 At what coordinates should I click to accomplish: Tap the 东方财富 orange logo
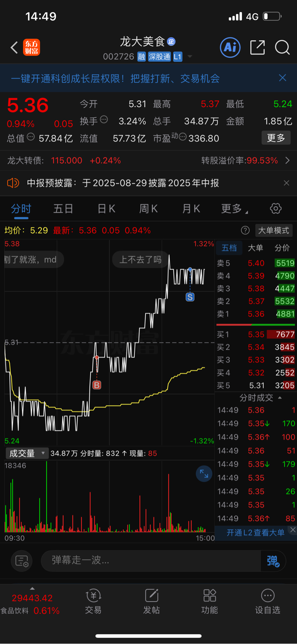tap(31, 48)
